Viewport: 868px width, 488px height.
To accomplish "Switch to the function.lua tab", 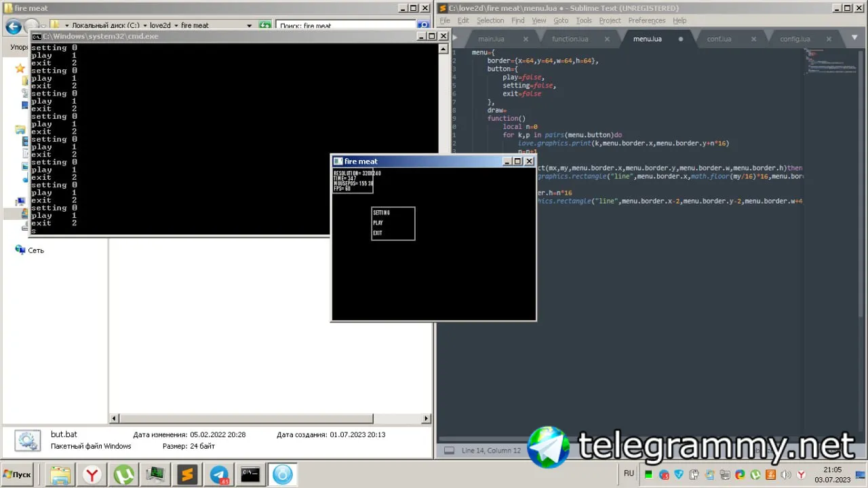I will [570, 39].
